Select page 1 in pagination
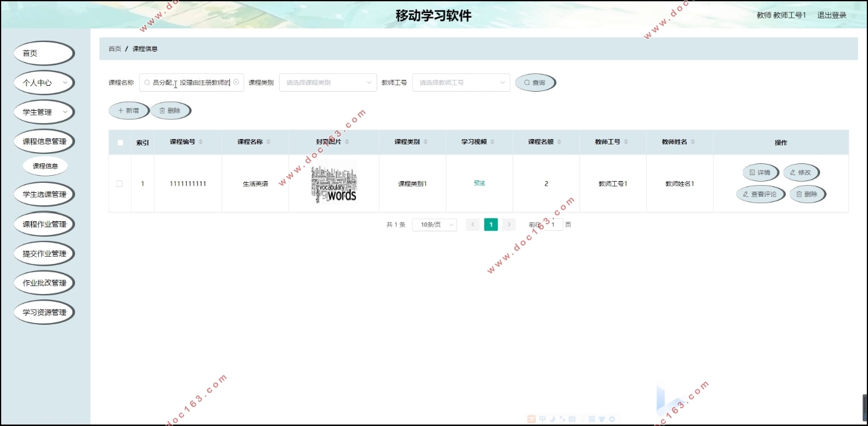 click(x=491, y=225)
